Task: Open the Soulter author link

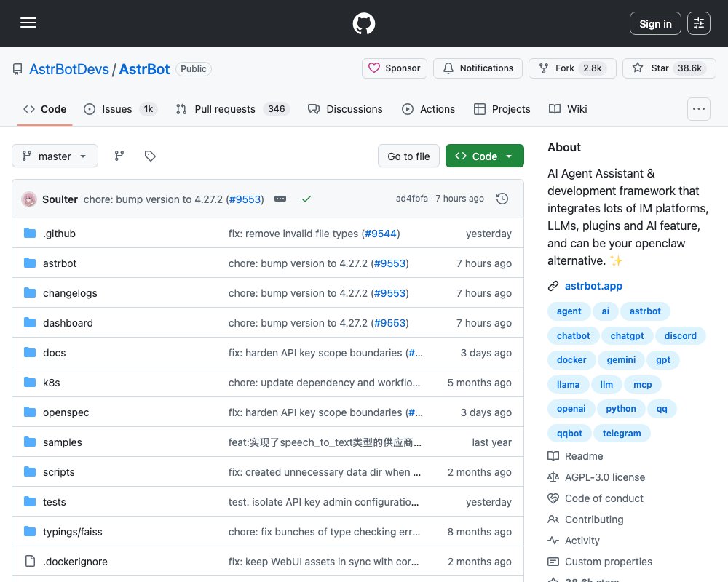Action: [60, 199]
